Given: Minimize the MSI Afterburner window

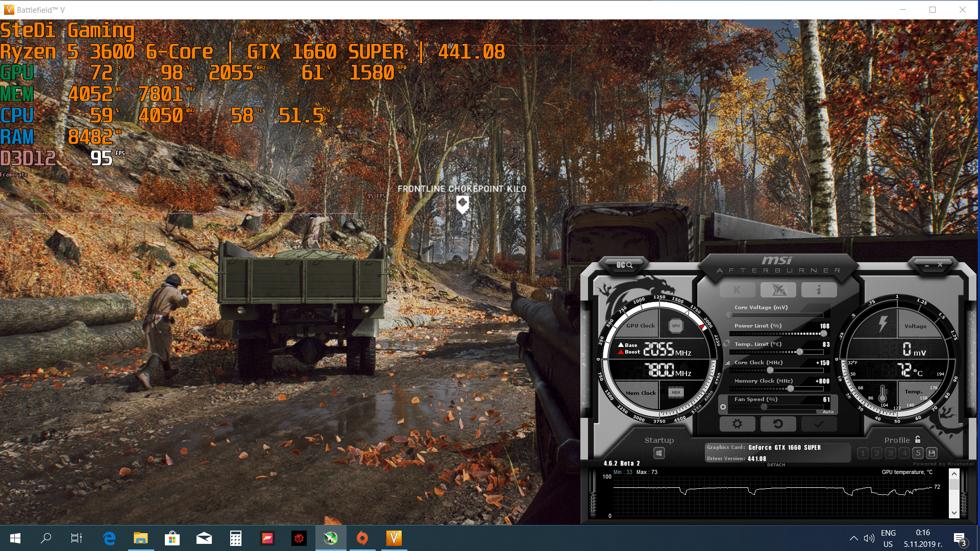Looking at the screenshot, I should pos(927,265).
